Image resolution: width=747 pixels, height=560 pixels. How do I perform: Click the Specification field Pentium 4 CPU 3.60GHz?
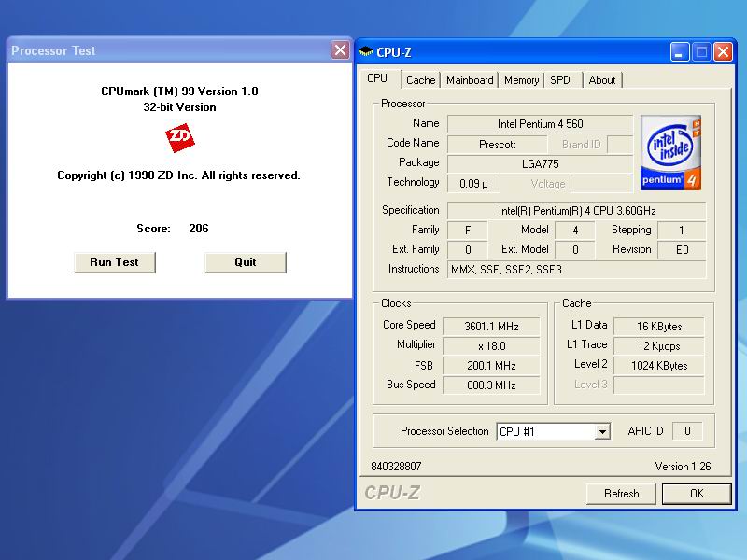coord(577,211)
